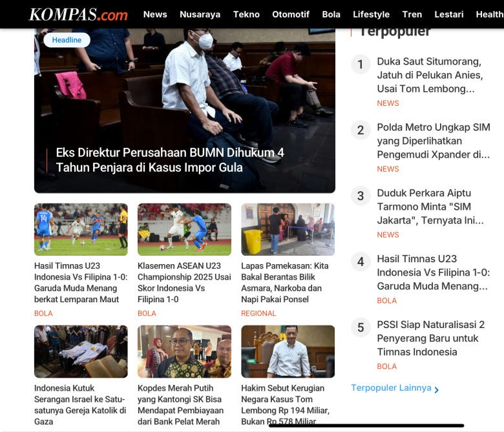Click NEWS tag under Duduk Perkara Aiptu Tarmono
This screenshot has width=504, height=432.
[x=388, y=235]
